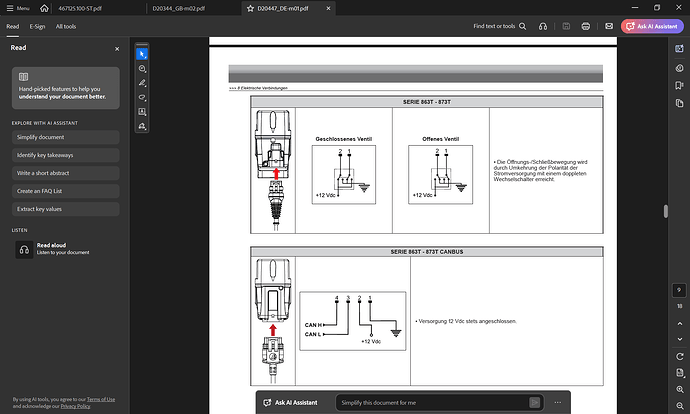Close the Read side panel
Image resolution: width=690 pixels, height=414 pixels.
tap(117, 49)
